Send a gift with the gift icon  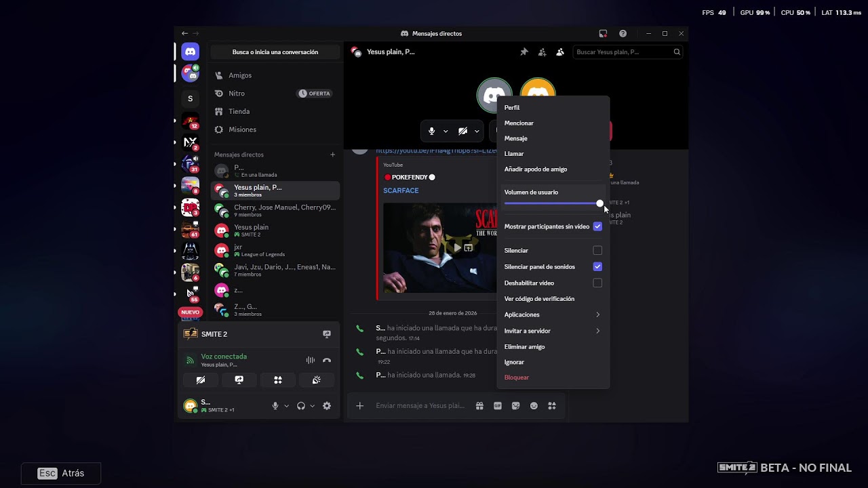479,406
